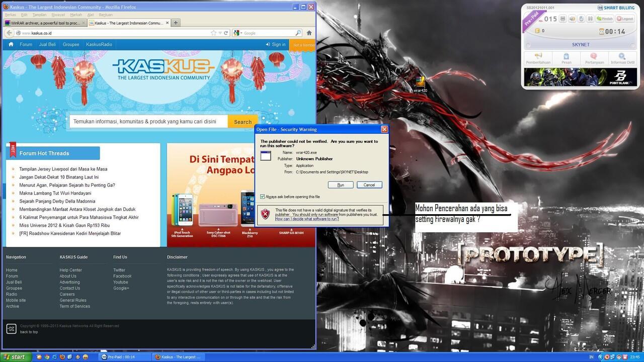Open Informasi Detil in Smart Billing
Viewport: 644px width, 362px height.
[x=622, y=59]
